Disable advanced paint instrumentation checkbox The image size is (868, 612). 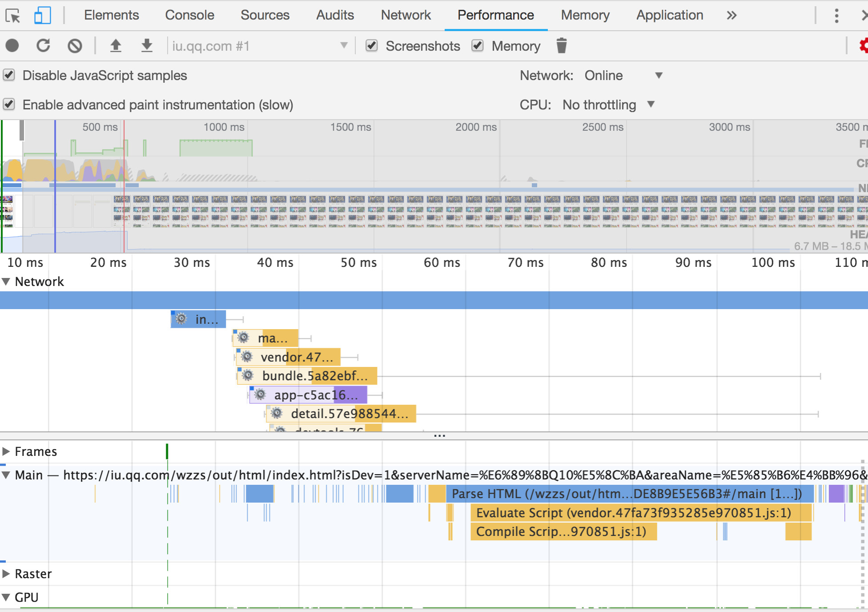click(x=9, y=105)
